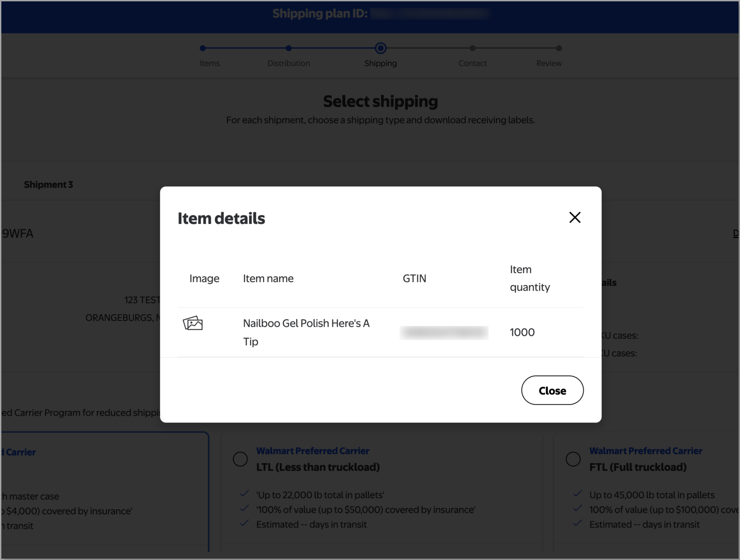Screen dimensions: 740x560
Task: Go to the Review step
Action: click(549, 63)
